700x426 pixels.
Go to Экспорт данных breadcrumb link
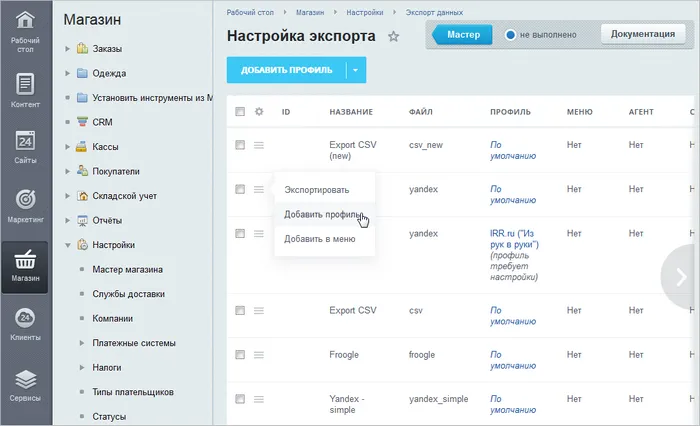pyautogui.click(x=434, y=13)
